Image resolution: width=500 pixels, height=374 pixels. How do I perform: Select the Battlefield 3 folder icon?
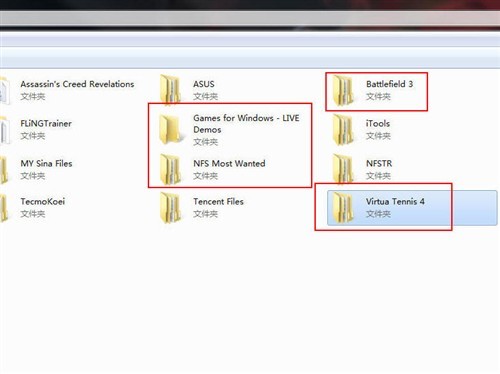[343, 90]
